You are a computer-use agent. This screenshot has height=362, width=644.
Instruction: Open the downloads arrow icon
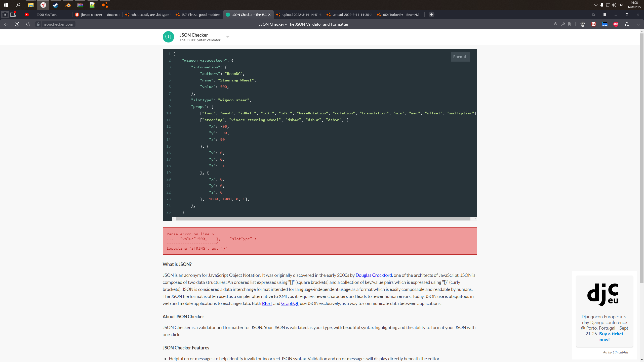[x=638, y=24]
